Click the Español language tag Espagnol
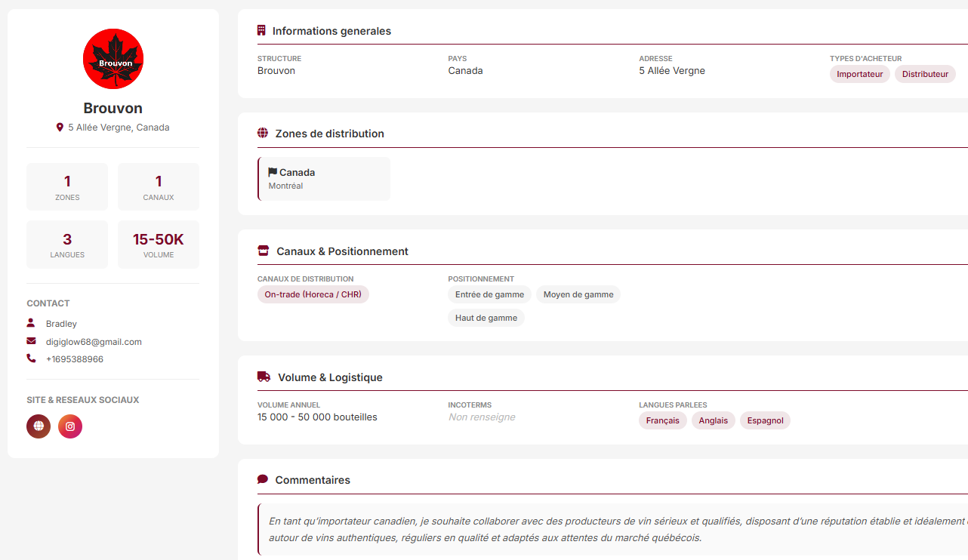The image size is (968, 560). [765, 420]
